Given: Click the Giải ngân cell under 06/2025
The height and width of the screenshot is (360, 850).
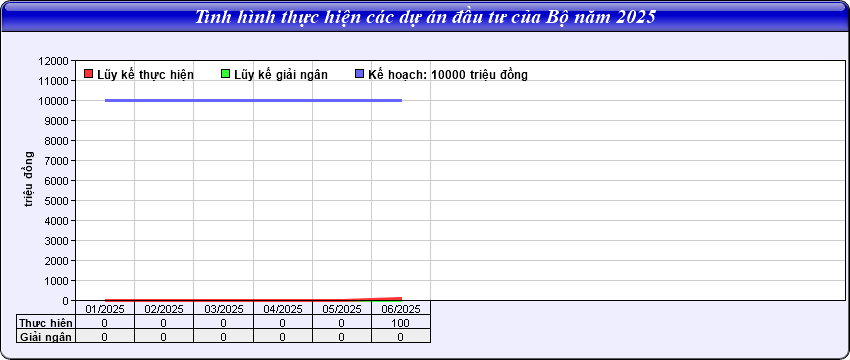Looking at the screenshot, I should (401, 337).
